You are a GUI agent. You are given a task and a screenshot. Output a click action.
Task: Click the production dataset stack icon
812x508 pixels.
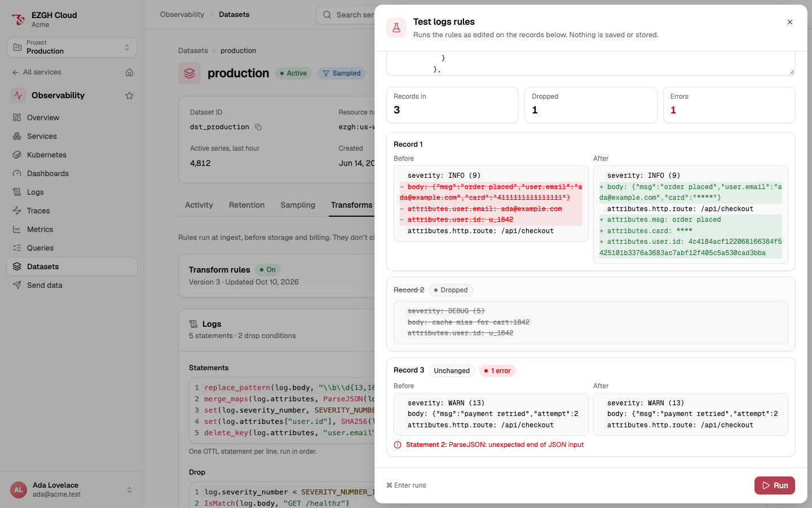pyautogui.click(x=189, y=73)
